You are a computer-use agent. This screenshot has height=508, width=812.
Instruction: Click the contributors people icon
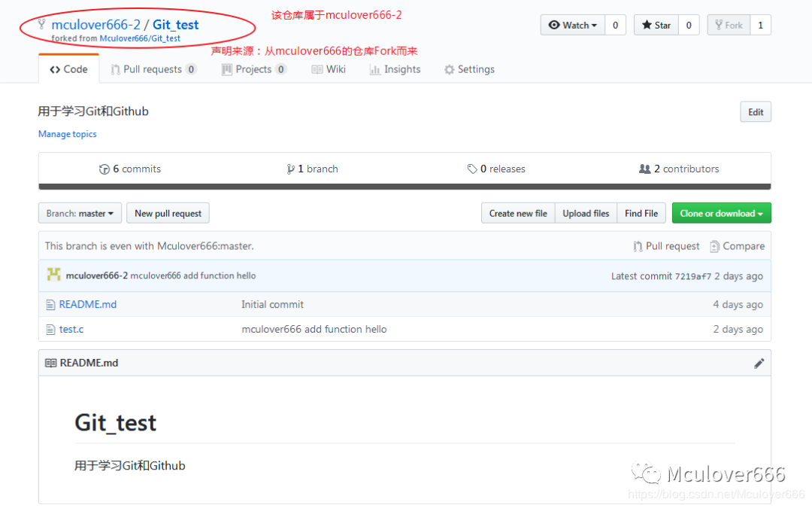(645, 169)
